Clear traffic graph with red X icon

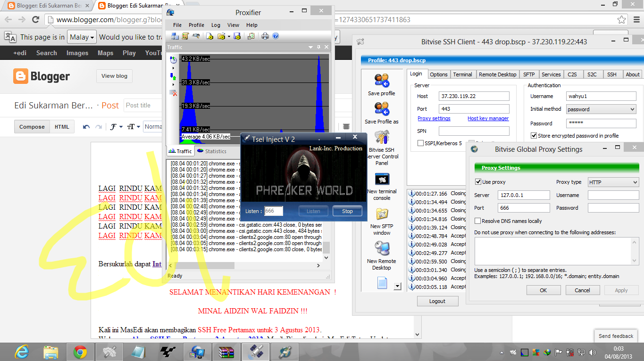click(173, 93)
